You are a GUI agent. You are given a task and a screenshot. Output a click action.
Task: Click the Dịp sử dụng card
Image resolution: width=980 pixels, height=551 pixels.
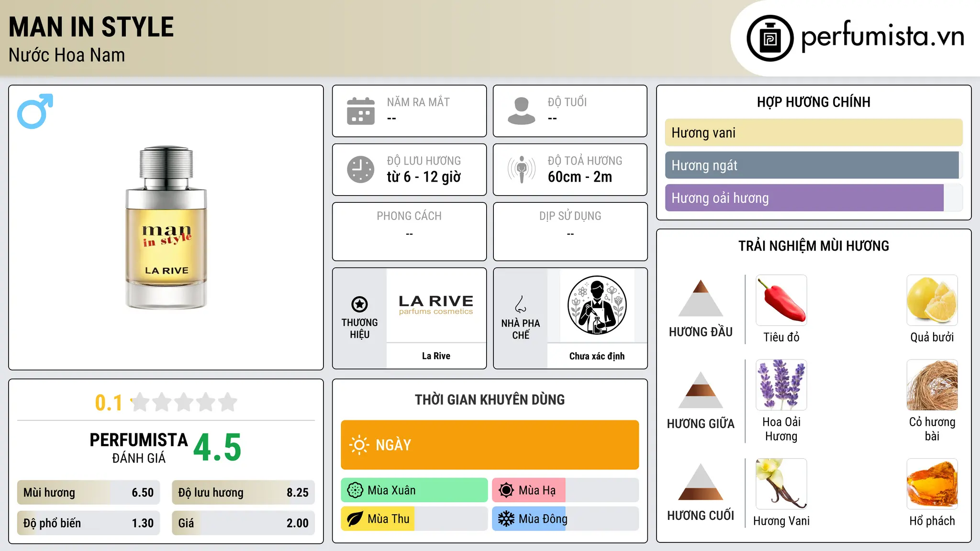click(x=570, y=231)
